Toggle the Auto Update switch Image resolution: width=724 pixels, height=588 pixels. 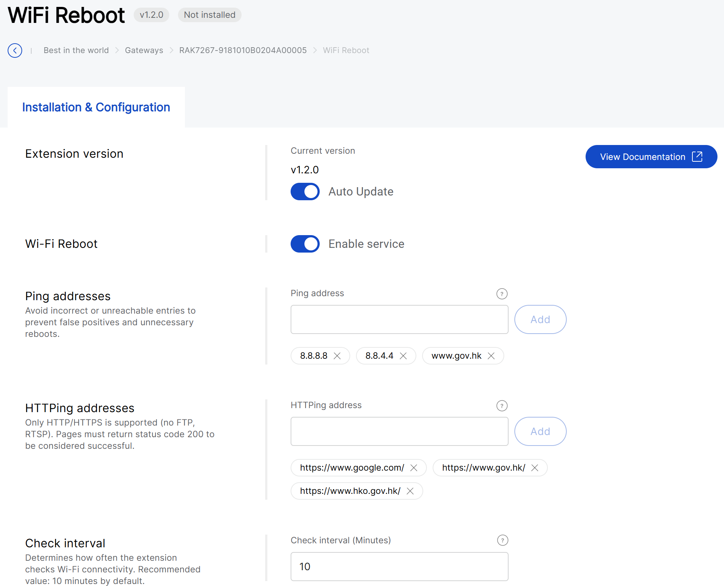click(x=305, y=192)
